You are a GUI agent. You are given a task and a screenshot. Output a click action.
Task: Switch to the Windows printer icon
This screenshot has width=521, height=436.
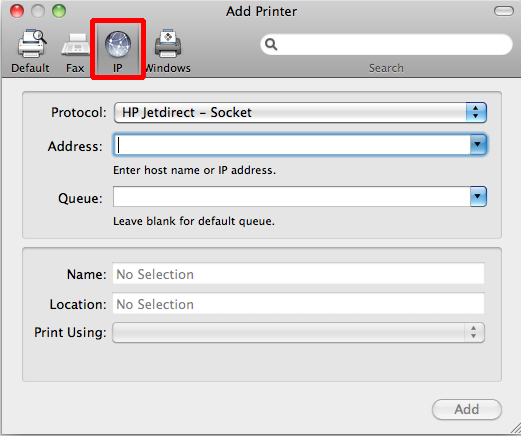pyautogui.click(x=168, y=43)
